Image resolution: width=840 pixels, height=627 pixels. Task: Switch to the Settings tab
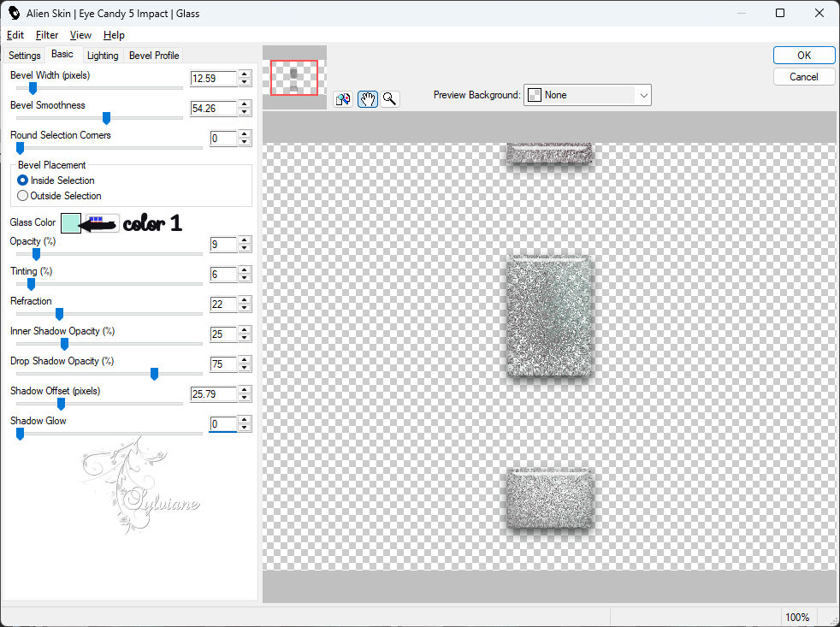coord(25,56)
